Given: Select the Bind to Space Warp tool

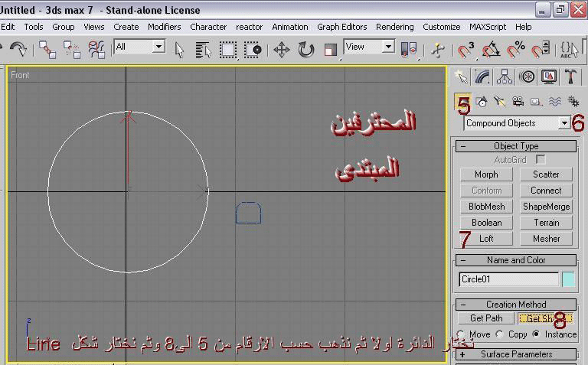Looking at the screenshot, I should coord(96,50).
